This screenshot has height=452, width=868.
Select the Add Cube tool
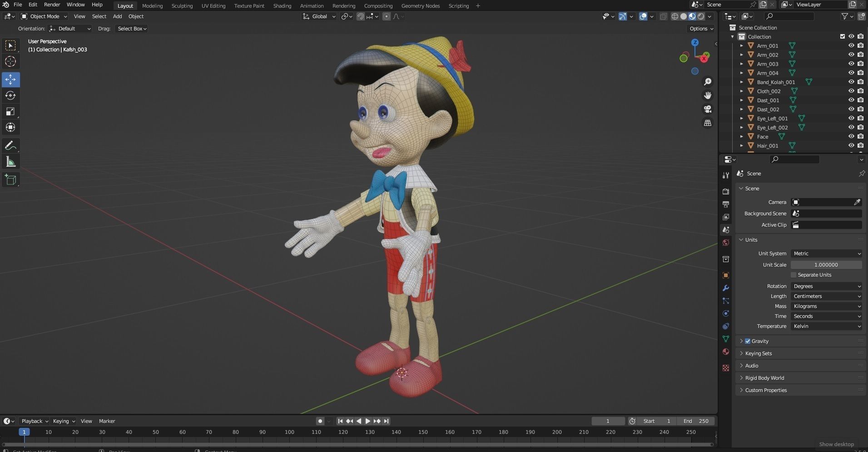[10, 180]
